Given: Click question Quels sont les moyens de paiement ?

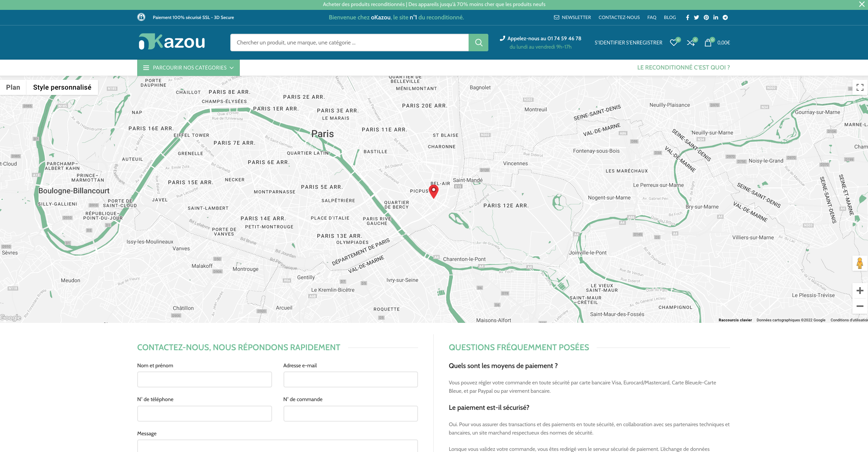Looking at the screenshot, I should click(x=503, y=366).
